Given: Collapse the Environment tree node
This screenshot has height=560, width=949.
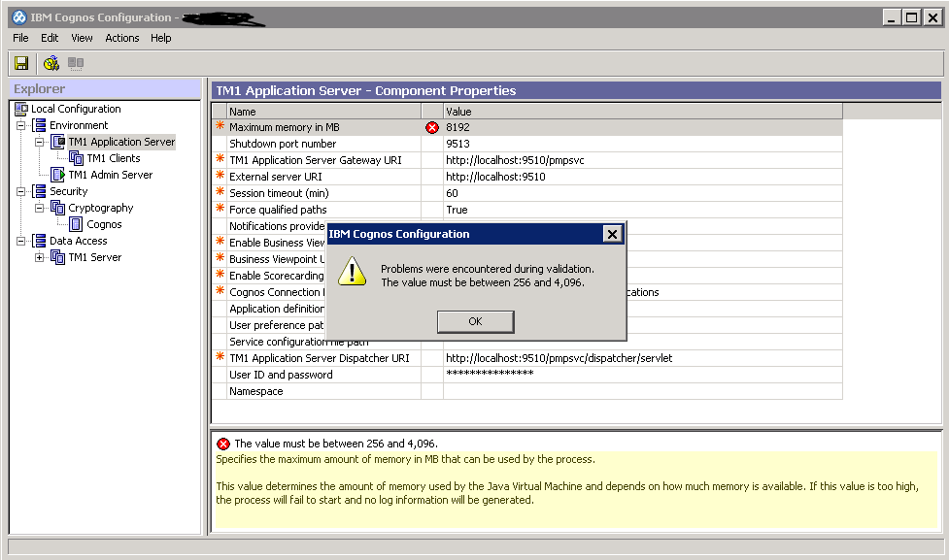Looking at the screenshot, I should tap(21, 125).
